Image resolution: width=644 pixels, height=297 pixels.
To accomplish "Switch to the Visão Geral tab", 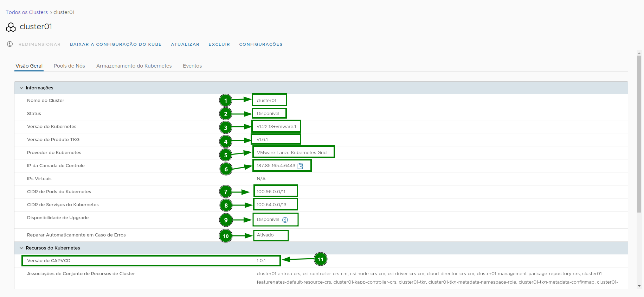I will (x=29, y=66).
